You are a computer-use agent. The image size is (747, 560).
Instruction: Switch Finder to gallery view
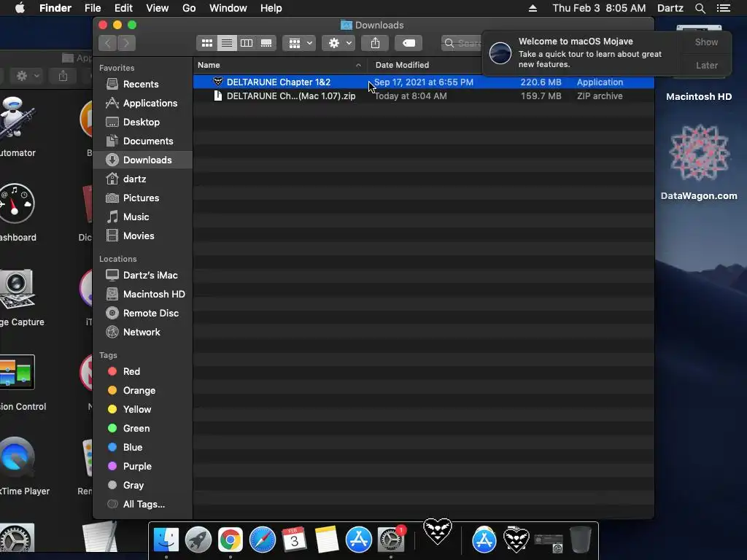266,43
